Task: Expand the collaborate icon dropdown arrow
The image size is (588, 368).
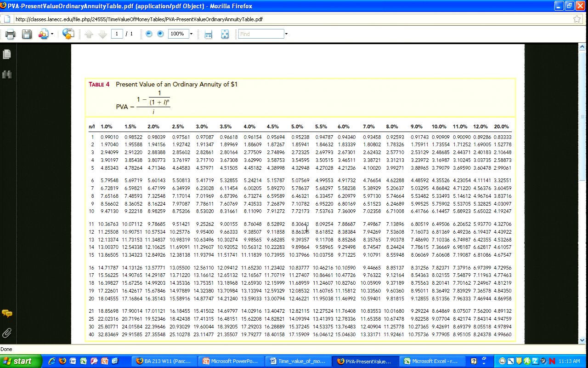Action: [52, 34]
